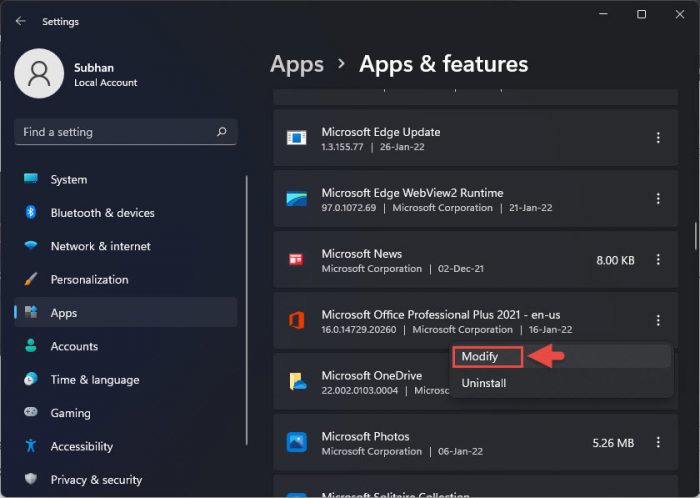Screen dimensions: 700x498
Task: Select Microsoft Office Professional Plus 2021 title
Action: pyautogui.click(x=441, y=315)
